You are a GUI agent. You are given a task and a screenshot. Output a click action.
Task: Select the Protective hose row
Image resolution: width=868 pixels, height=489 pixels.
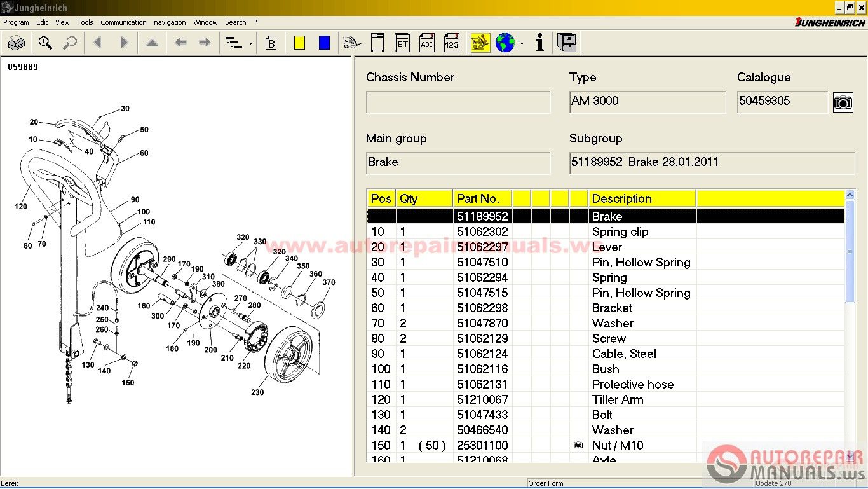(x=606, y=384)
